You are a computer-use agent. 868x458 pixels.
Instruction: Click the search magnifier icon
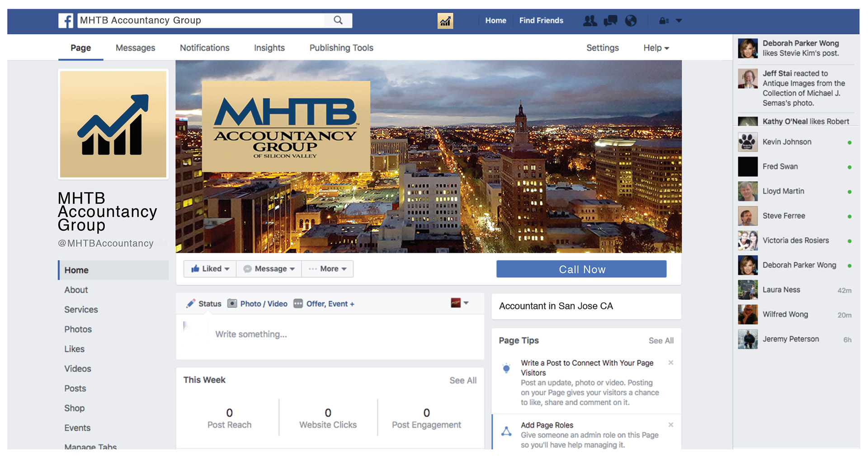tap(338, 20)
